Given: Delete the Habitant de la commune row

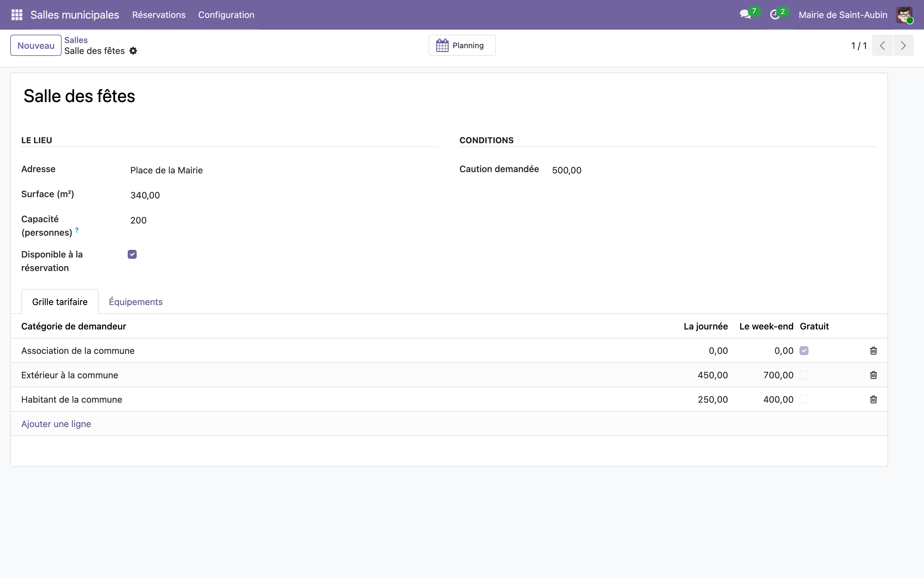Looking at the screenshot, I should click(x=873, y=399).
